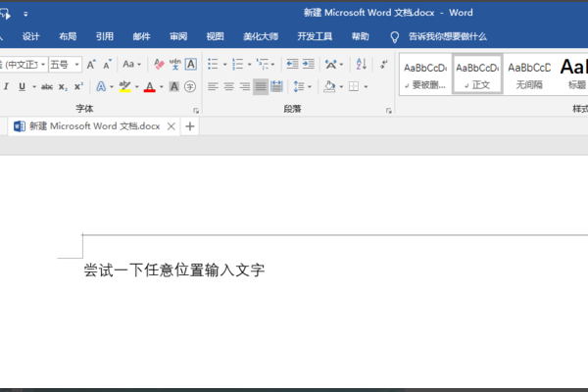
Task: Click the Clear Formatting eraser icon
Action: [x=159, y=65]
